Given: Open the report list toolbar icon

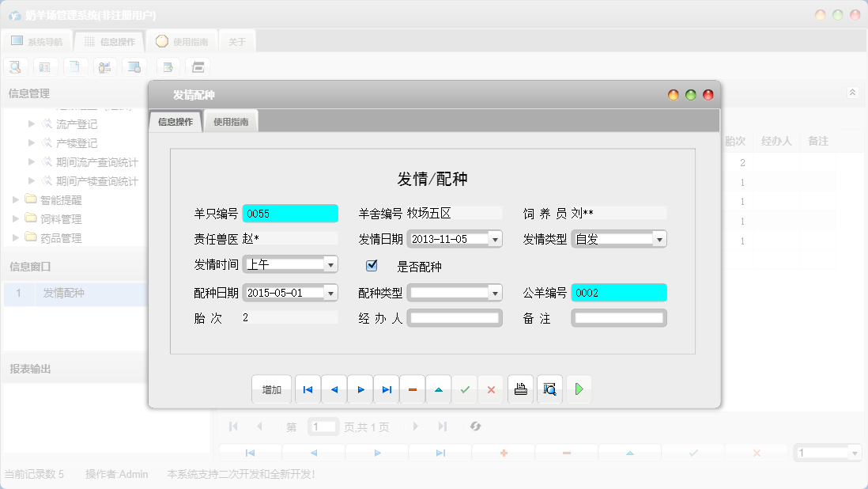Looking at the screenshot, I should tap(45, 66).
